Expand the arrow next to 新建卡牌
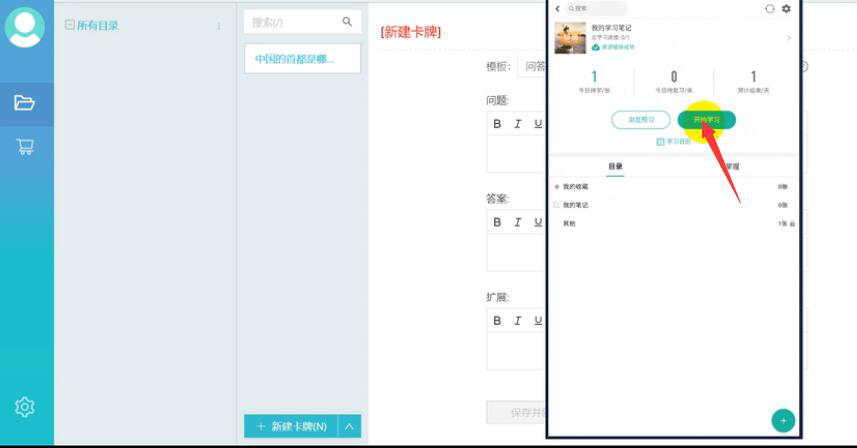857x448 pixels. (350, 426)
